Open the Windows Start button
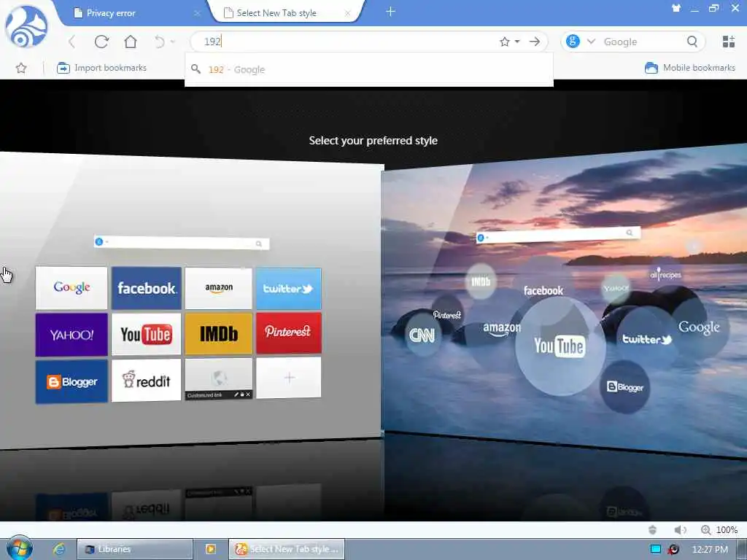This screenshot has height=560, width=747. click(x=20, y=548)
